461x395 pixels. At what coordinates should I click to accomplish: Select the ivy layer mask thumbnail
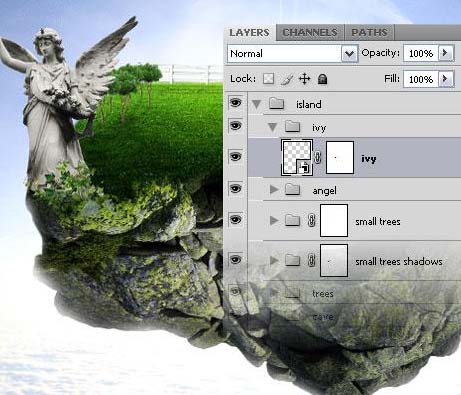(340, 157)
